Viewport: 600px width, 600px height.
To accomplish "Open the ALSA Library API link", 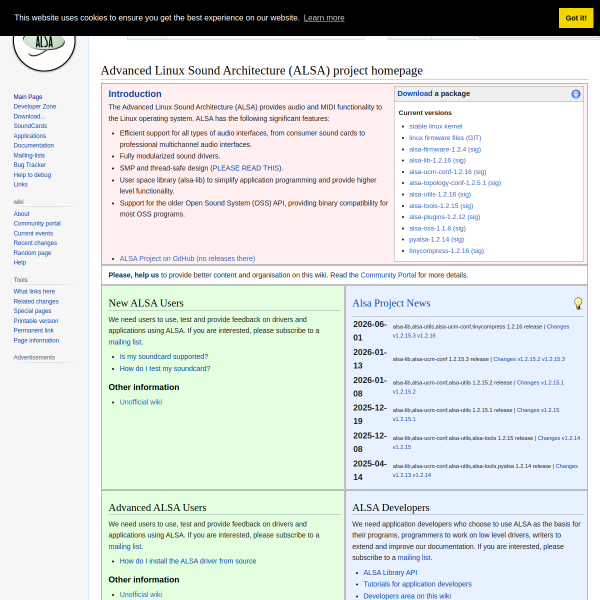I will click(x=390, y=572).
